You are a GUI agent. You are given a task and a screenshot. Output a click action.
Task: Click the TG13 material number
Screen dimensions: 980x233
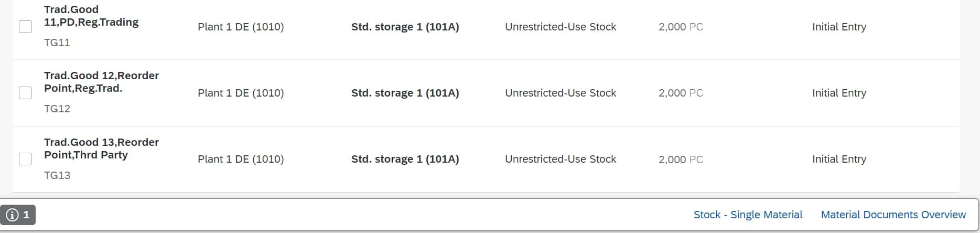(57, 175)
